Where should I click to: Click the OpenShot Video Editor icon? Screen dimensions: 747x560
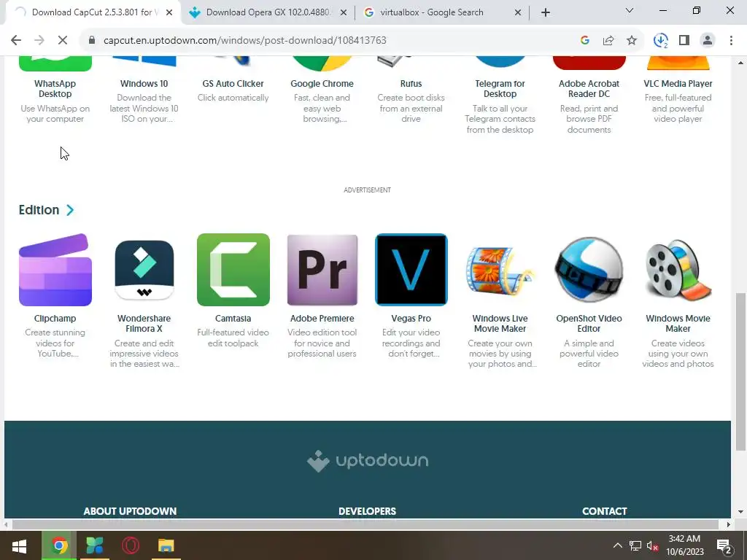point(589,270)
